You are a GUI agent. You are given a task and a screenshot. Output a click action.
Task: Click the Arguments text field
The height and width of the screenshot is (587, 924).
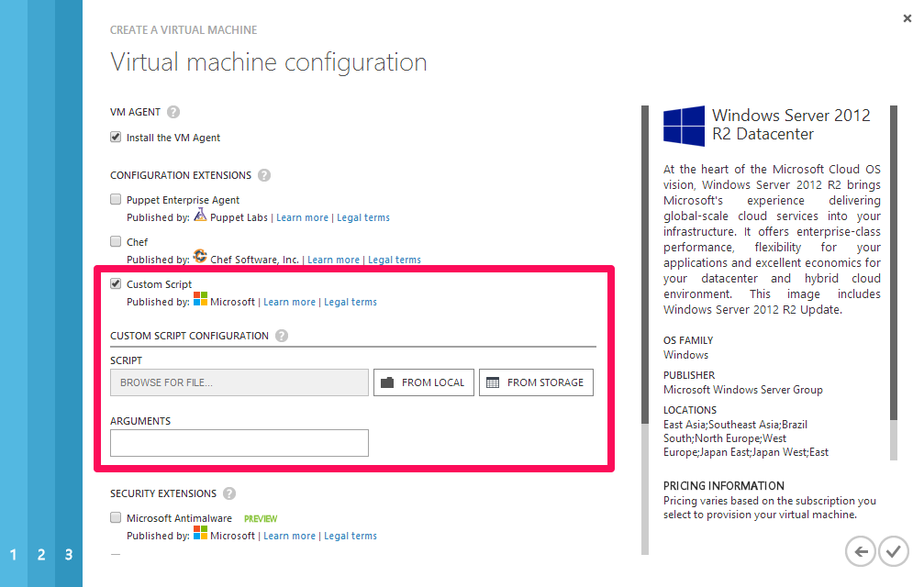coord(239,443)
